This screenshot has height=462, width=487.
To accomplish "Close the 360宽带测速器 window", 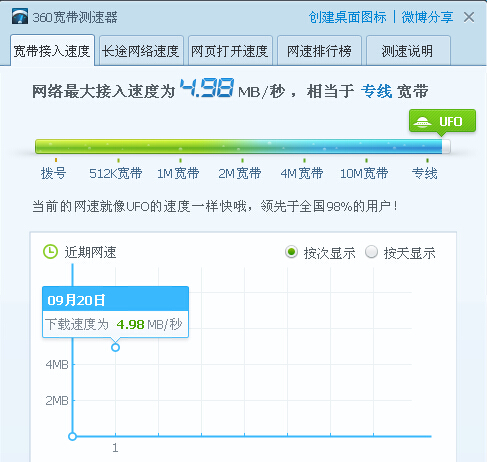I will pos(469,17).
